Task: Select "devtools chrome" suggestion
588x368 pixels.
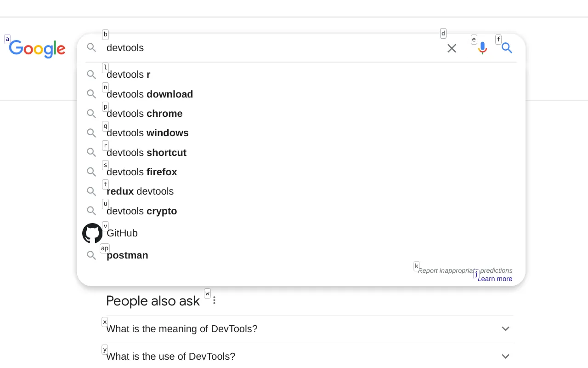Action: (145, 114)
